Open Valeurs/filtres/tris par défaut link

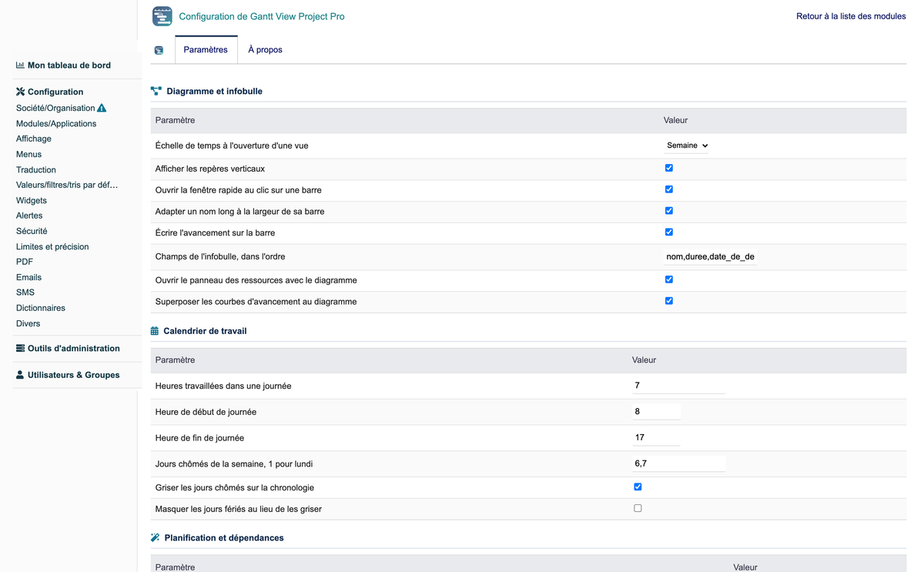point(67,185)
